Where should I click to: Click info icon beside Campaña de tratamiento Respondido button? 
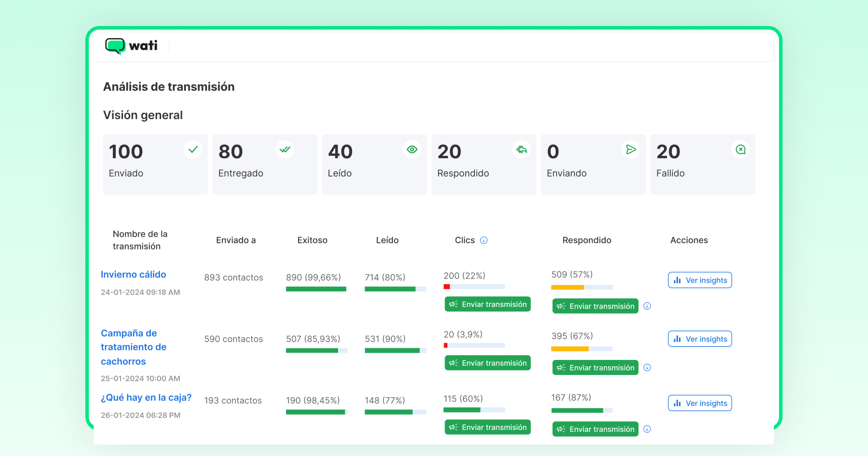pyautogui.click(x=647, y=368)
